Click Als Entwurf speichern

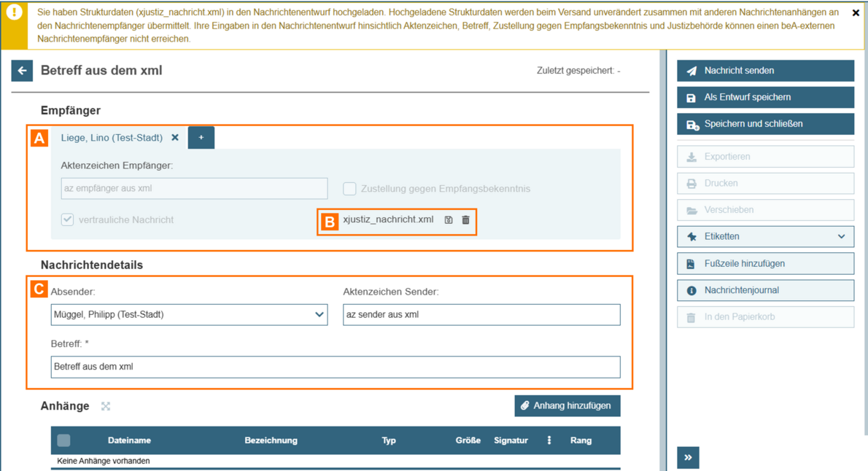(x=765, y=97)
